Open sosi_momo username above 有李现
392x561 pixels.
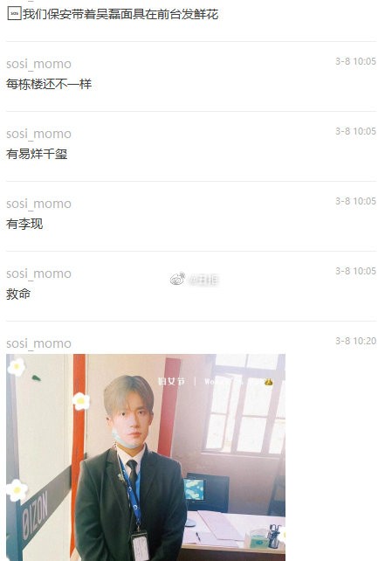point(38,204)
